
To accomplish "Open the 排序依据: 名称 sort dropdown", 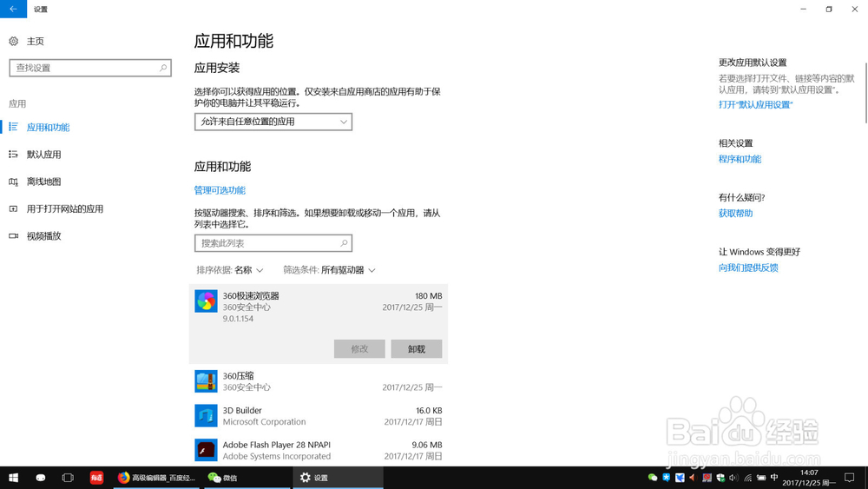I will click(x=230, y=270).
